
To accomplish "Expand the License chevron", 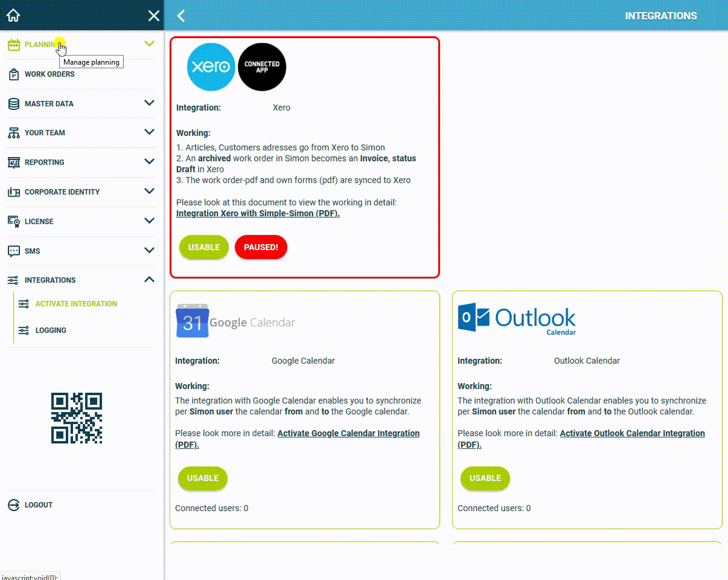I will pyautogui.click(x=150, y=221).
